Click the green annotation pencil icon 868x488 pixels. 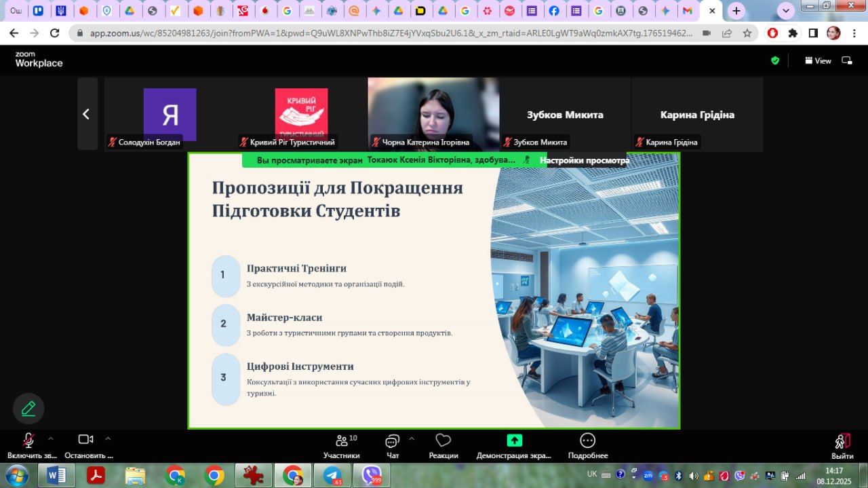[x=28, y=409]
